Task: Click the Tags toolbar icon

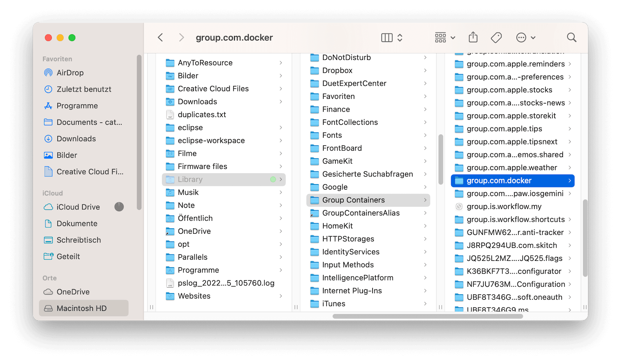Action: (496, 38)
